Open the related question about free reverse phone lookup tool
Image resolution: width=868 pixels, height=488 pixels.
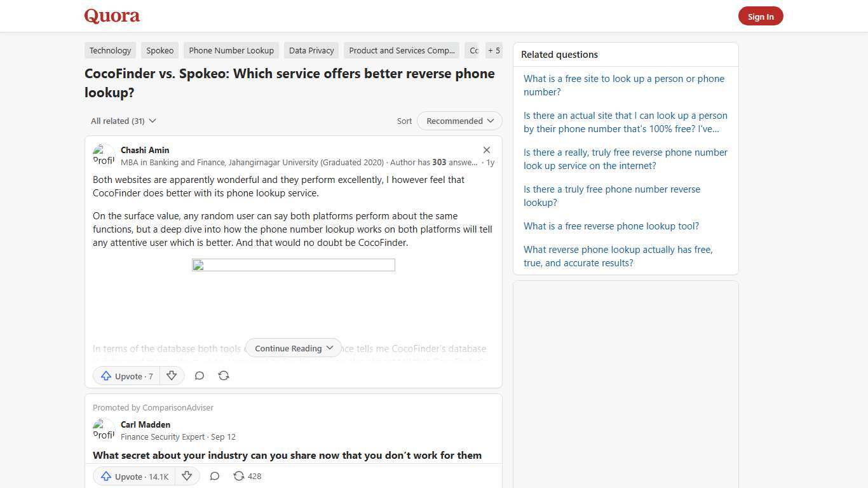click(611, 226)
